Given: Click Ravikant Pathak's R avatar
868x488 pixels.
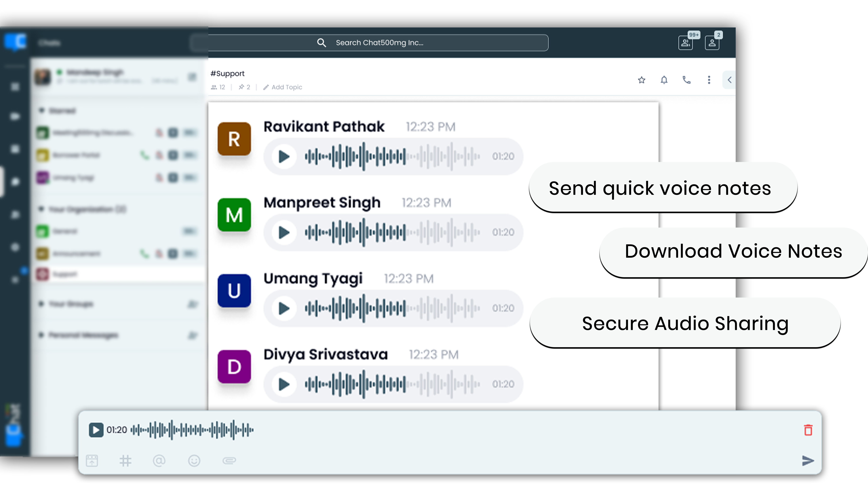Looking at the screenshot, I should coord(234,139).
